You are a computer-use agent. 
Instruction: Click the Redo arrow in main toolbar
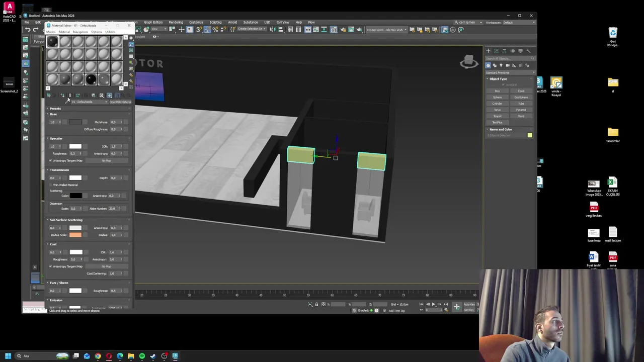point(35,30)
